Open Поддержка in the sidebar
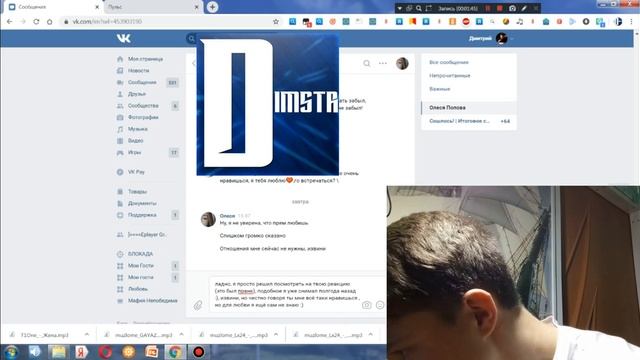The width and height of the screenshot is (640, 360). click(142, 215)
